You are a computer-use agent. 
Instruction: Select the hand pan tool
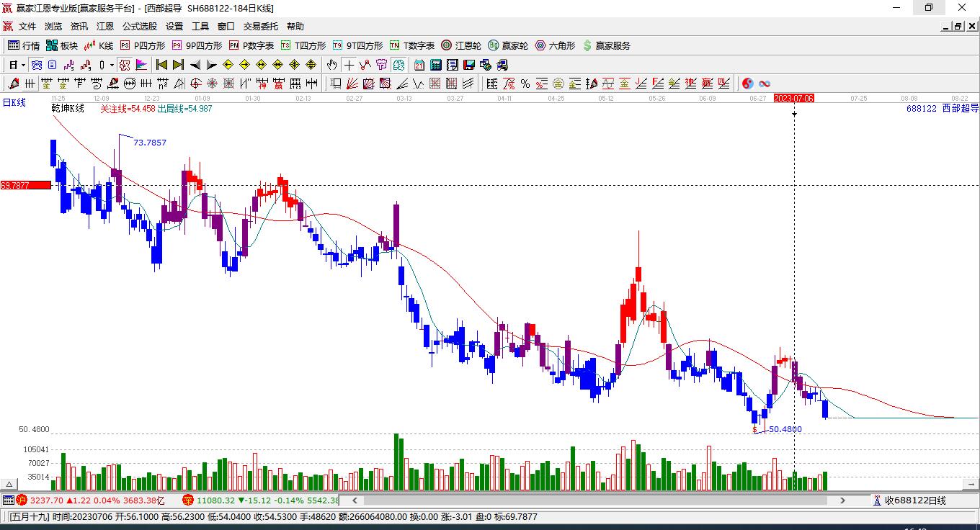332,65
